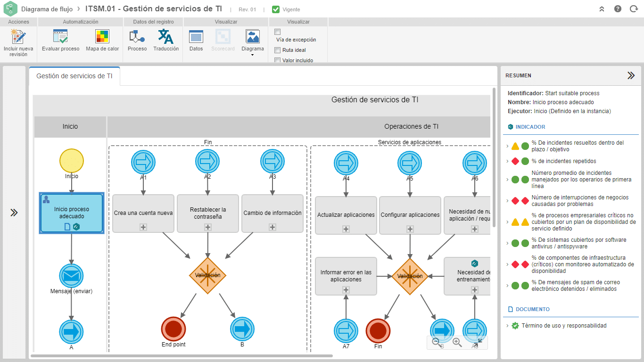Zoom out of the diagram

(436, 343)
